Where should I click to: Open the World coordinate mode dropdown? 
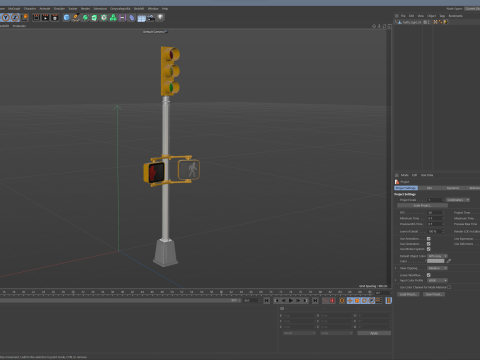[x=299, y=333]
